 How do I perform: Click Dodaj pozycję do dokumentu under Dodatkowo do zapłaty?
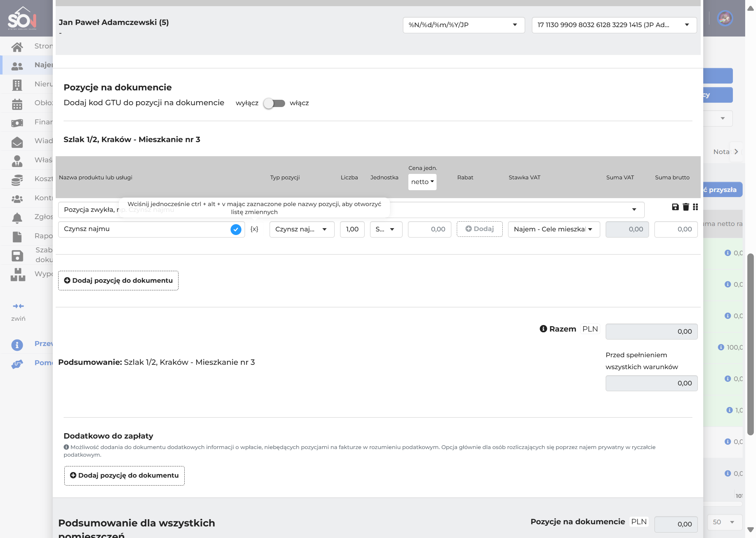pos(124,475)
